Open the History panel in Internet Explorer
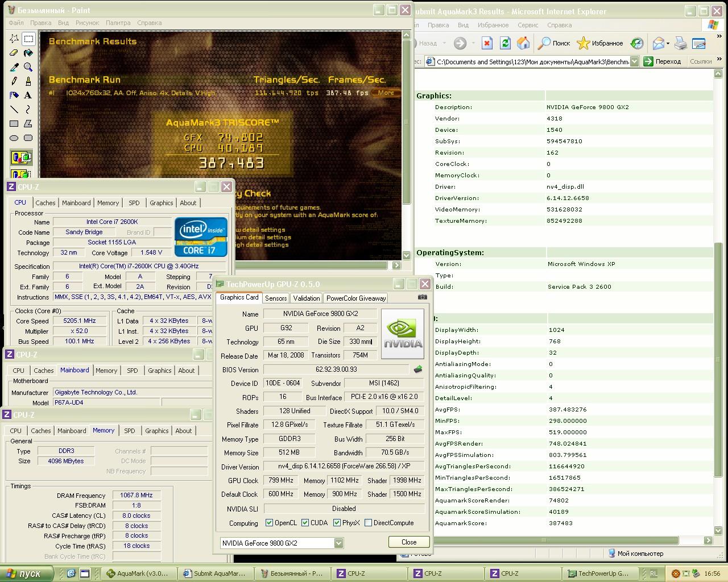The image size is (728, 582). click(637, 43)
